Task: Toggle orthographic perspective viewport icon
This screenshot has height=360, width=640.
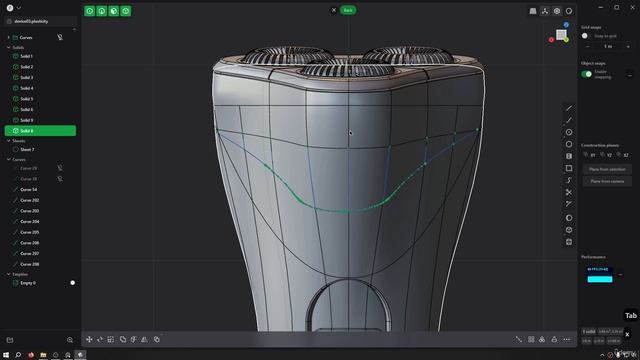Action: (533, 11)
